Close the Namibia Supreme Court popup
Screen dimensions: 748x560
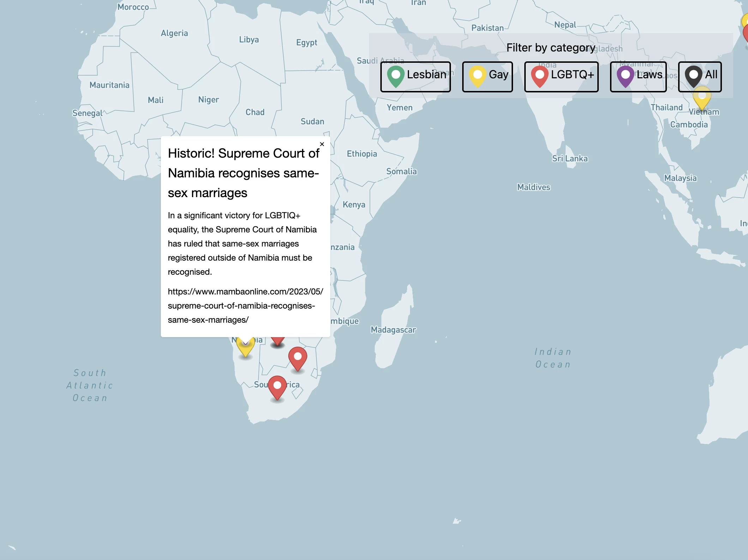(x=322, y=144)
